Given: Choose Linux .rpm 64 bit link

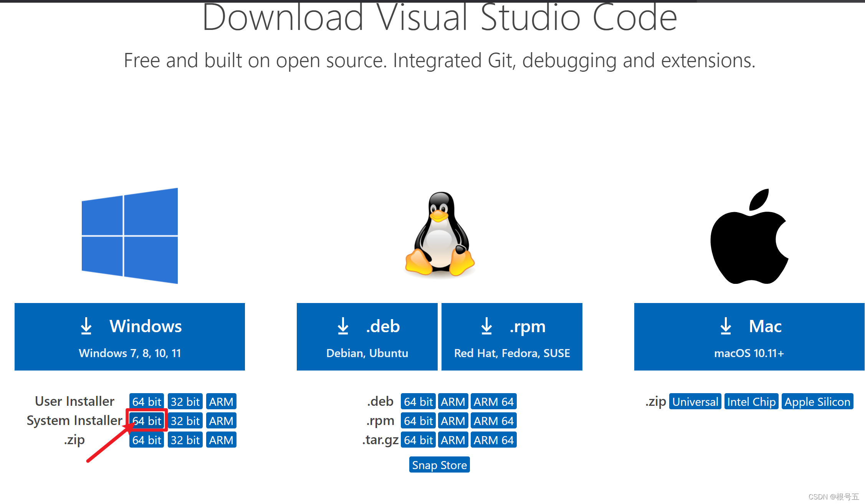Looking at the screenshot, I should tap(418, 421).
